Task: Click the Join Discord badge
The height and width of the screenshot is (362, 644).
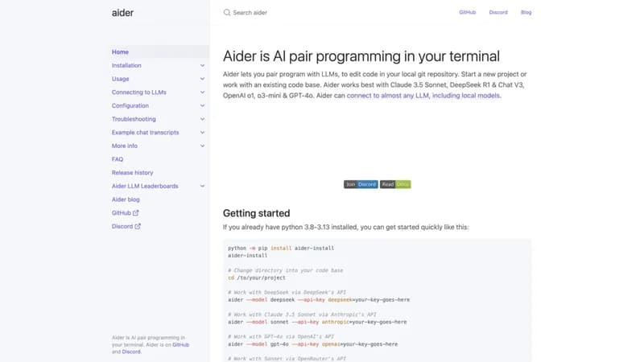Action: coord(361,184)
